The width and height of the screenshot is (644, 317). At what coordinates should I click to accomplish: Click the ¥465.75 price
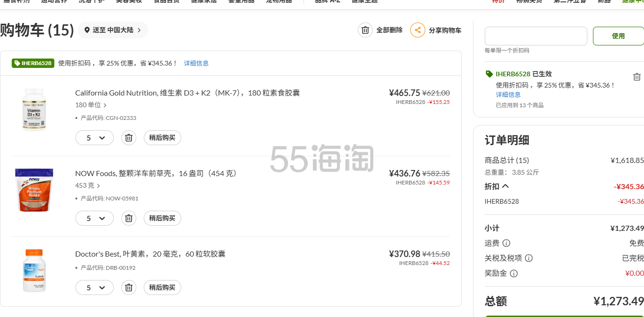[x=405, y=93]
